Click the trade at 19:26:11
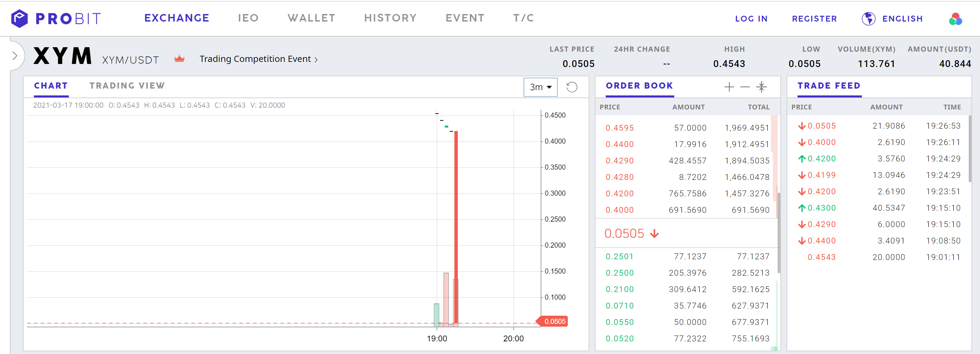 click(879, 142)
